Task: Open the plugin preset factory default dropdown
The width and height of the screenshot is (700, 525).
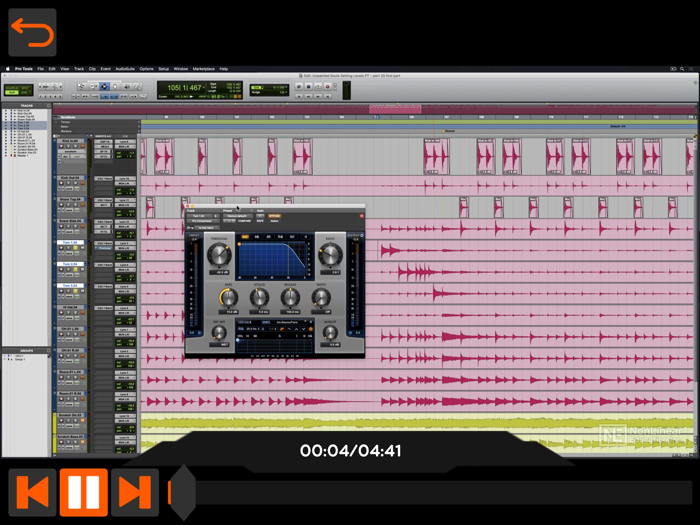Action: tap(237, 216)
